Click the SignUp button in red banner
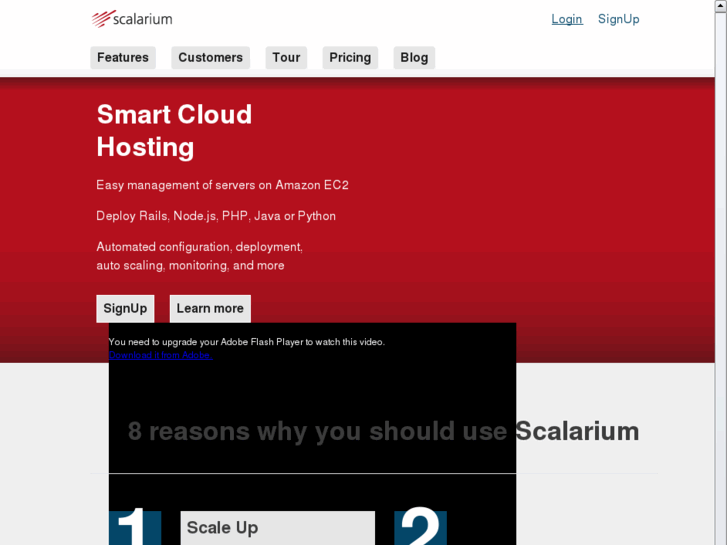The width and height of the screenshot is (727, 545). 125,308
